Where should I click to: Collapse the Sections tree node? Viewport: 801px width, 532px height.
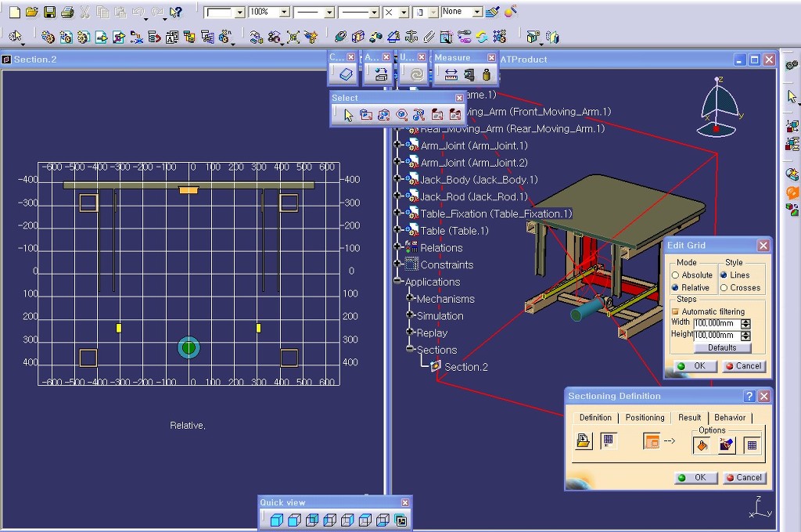point(410,350)
